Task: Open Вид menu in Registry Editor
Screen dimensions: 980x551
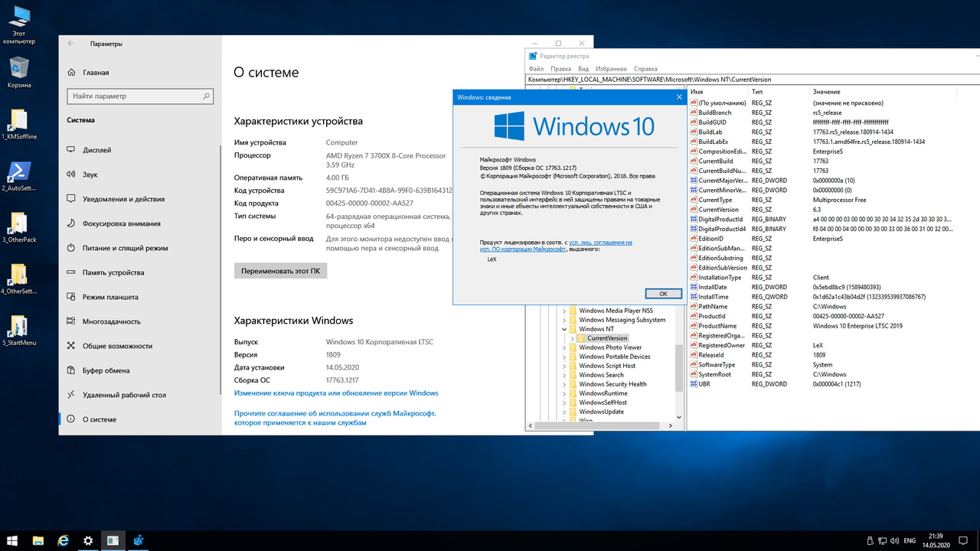Action: [583, 69]
